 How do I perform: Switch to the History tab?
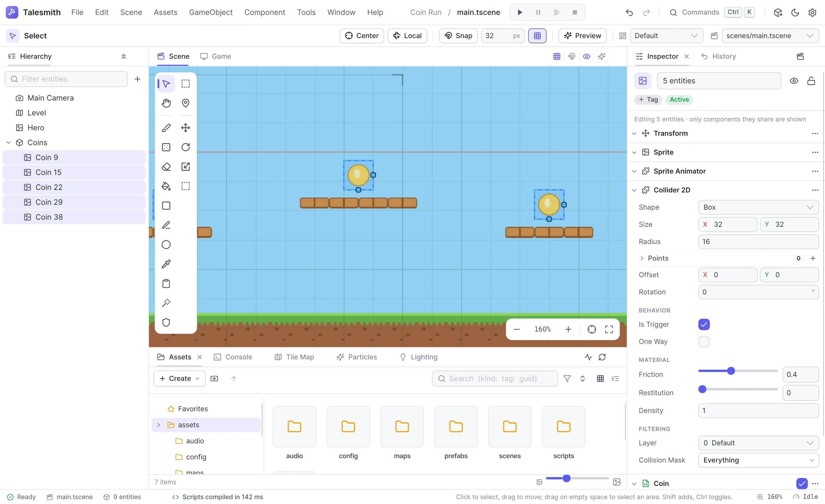coord(718,56)
